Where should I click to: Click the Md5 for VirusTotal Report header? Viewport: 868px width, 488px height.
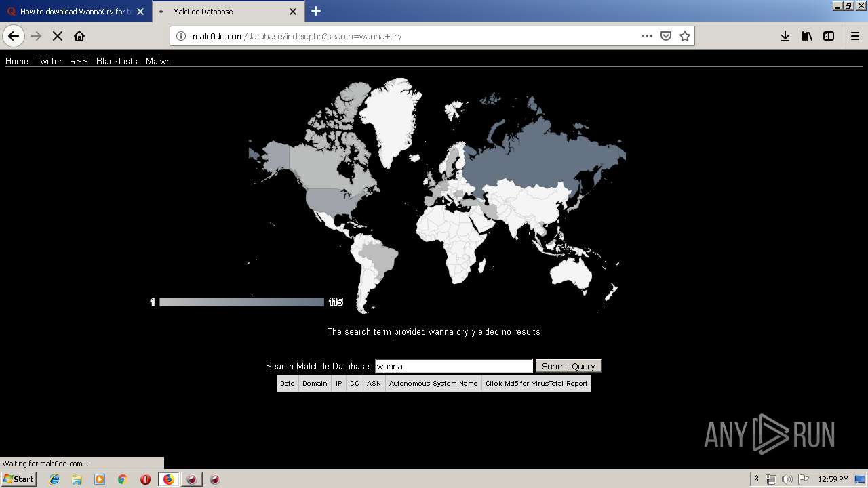[536, 383]
